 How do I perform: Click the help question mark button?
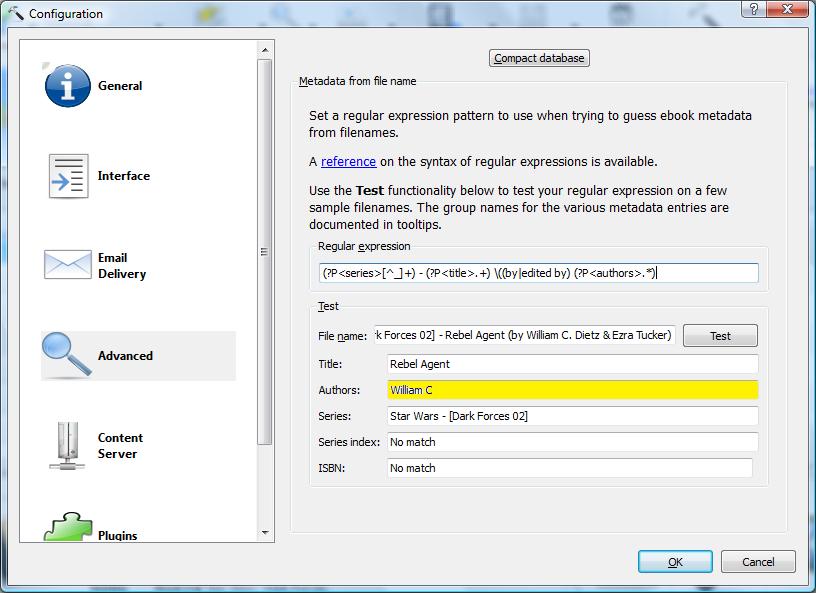click(x=754, y=9)
